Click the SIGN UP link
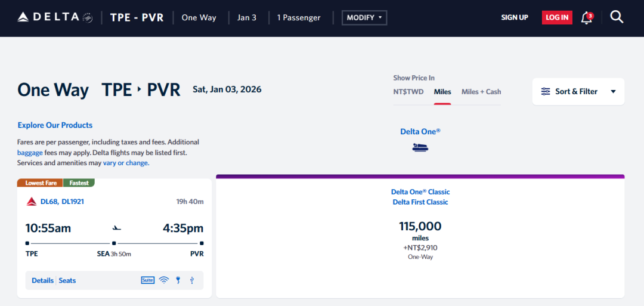644x306 pixels. [x=515, y=18]
